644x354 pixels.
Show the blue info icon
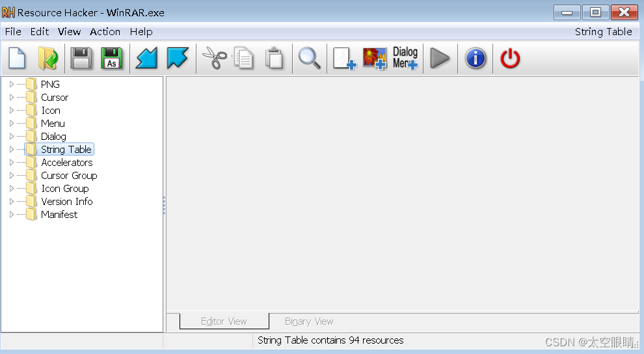click(x=476, y=58)
